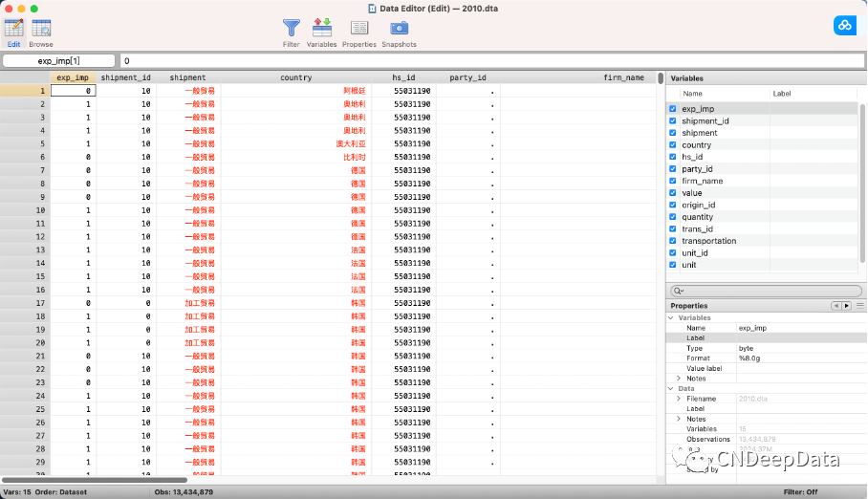Click Order: Dataset in status bar
The height and width of the screenshot is (499, 868).
pos(61,491)
